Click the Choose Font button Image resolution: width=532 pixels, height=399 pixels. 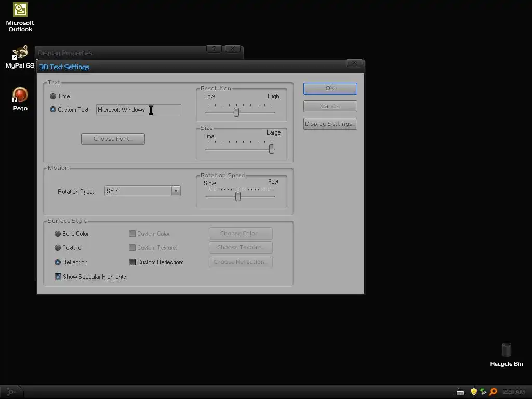click(x=113, y=139)
